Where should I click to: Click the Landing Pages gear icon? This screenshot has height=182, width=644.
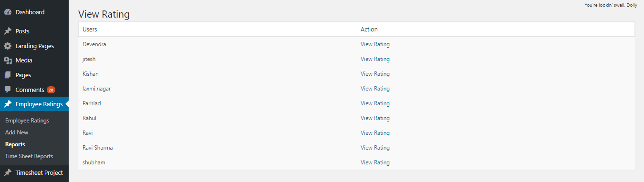(x=8, y=46)
